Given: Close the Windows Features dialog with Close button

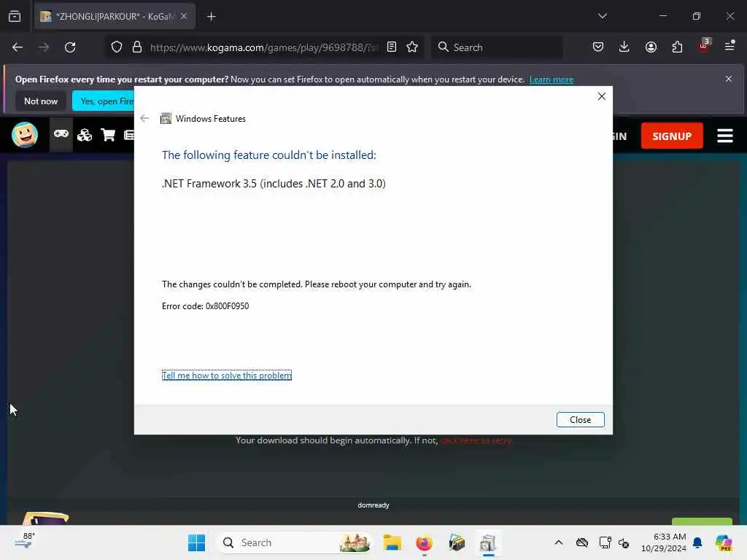Looking at the screenshot, I should [x=580, y=419].
